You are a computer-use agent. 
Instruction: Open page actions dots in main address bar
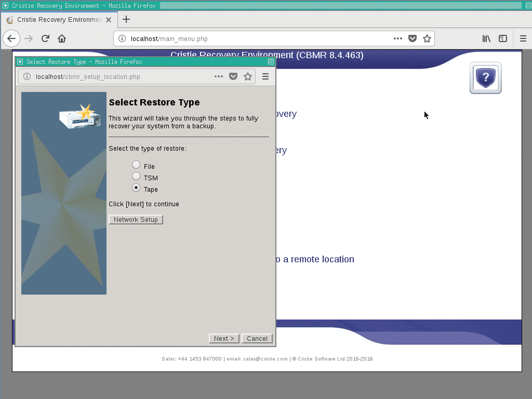(397, 38)
